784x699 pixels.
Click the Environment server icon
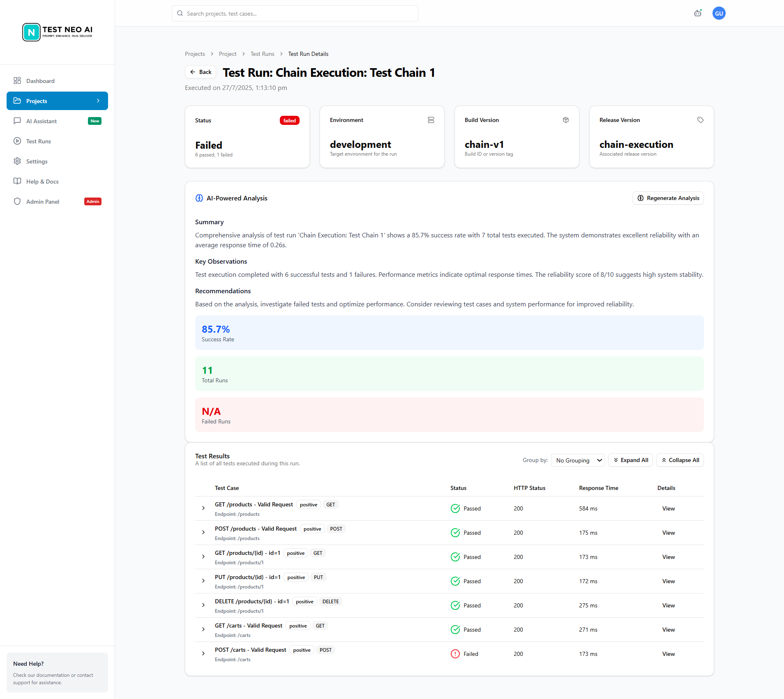[431, 120]
